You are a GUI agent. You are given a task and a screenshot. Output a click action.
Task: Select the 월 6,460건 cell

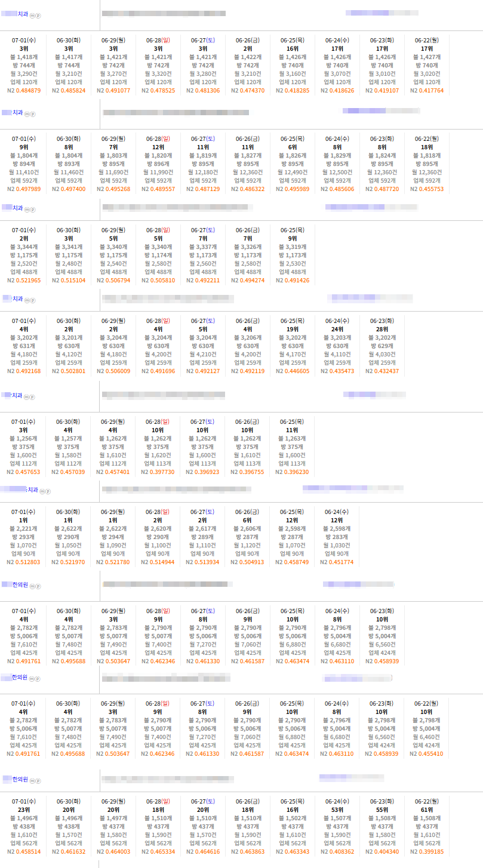(426, 737)
